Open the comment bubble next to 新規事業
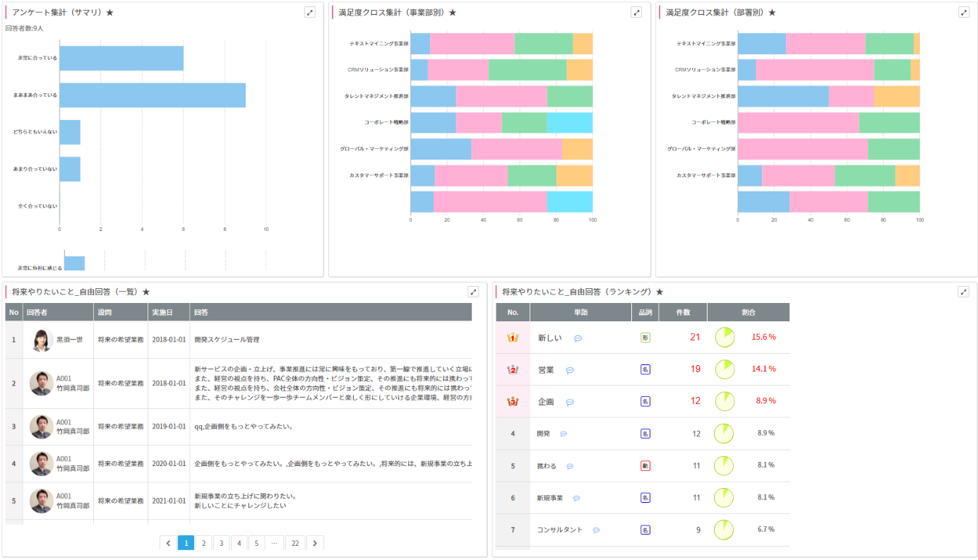Image resolution: width=978 pixels, height=560 pixels. pyautogui.click(x=576, y=498)
